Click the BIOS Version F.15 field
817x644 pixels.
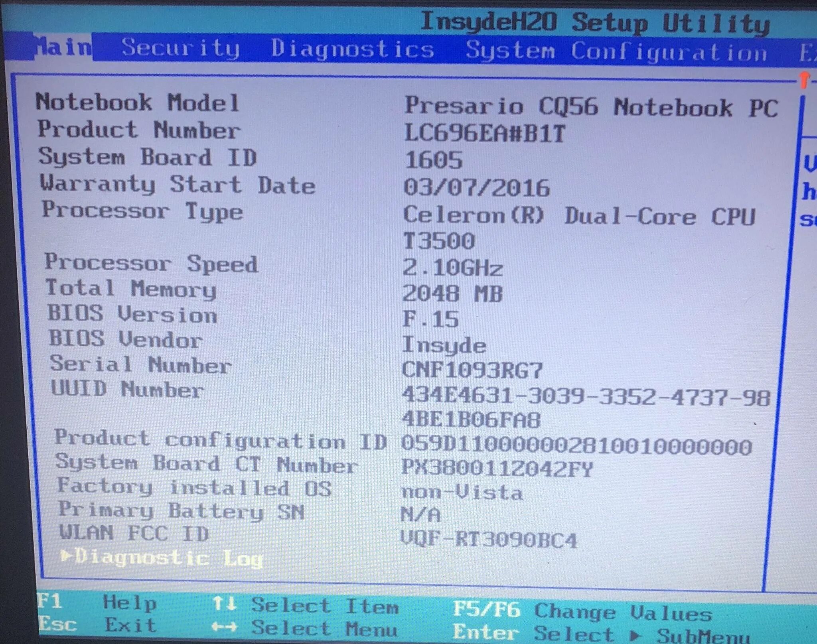[431, 319]
